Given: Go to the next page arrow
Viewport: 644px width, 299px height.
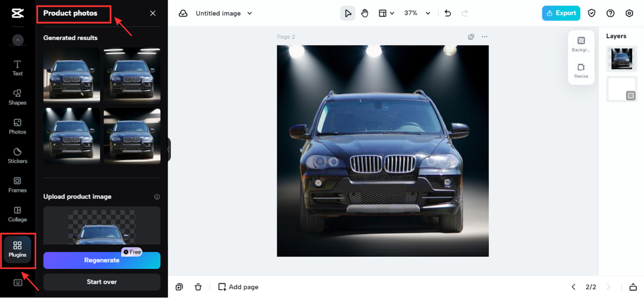Looking at the screenshot, I should click(608, 287).
